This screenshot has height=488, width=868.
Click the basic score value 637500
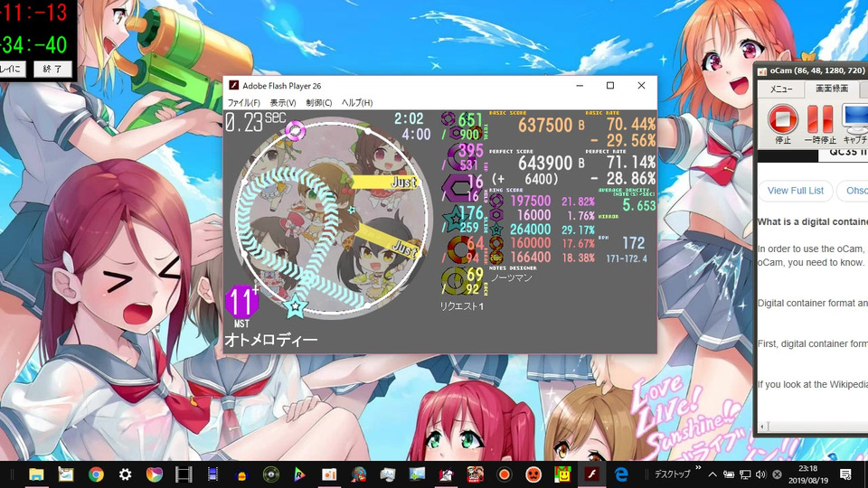tap(545, 125)
